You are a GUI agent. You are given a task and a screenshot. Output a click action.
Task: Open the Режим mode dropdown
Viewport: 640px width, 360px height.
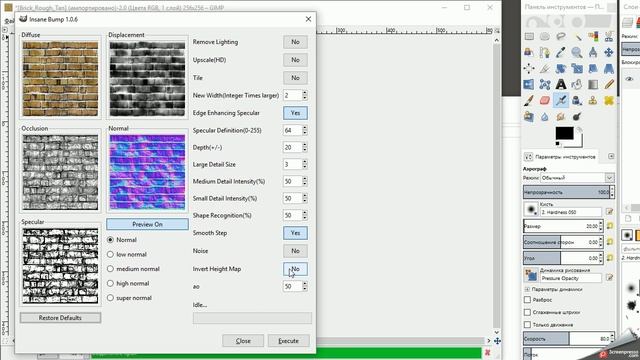click(x=577, y=178)
